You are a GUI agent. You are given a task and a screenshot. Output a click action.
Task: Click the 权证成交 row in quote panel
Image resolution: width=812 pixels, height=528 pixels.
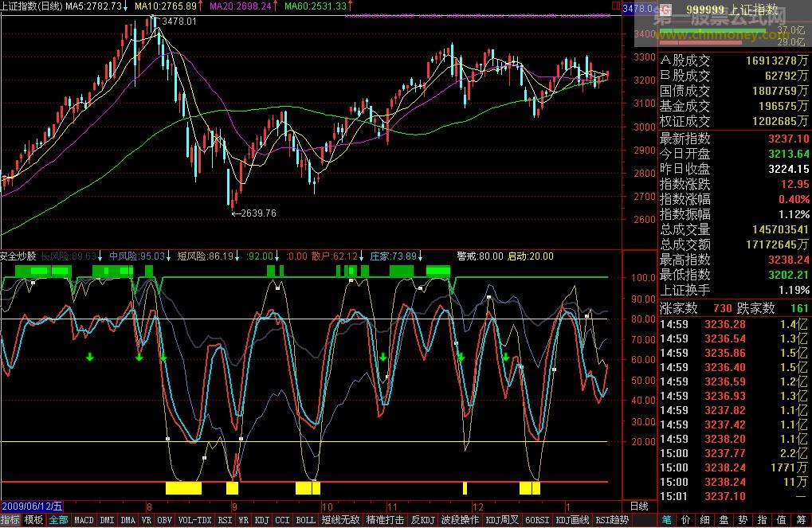point(733,121)
